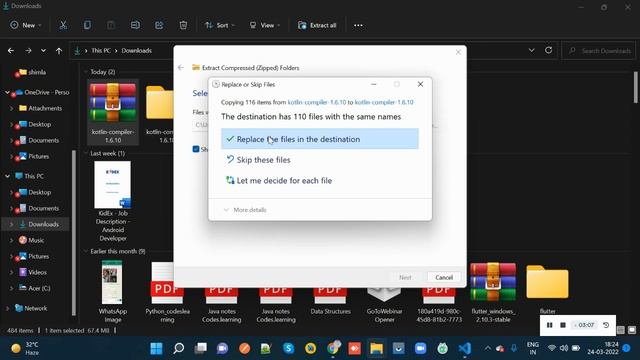
Task: Open Task View on taskbar
Action: click(200, 348)
